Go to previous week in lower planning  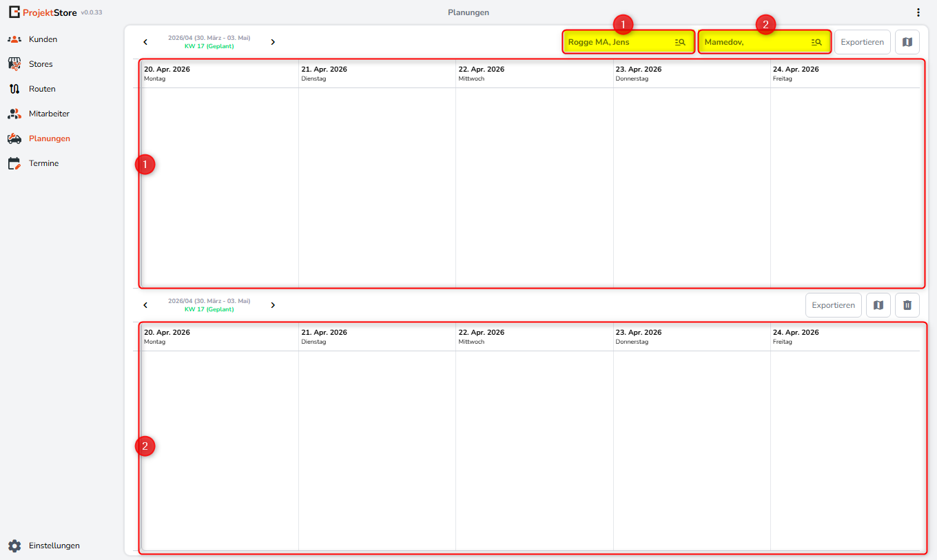pyautogui.click(x=145, y=305)
